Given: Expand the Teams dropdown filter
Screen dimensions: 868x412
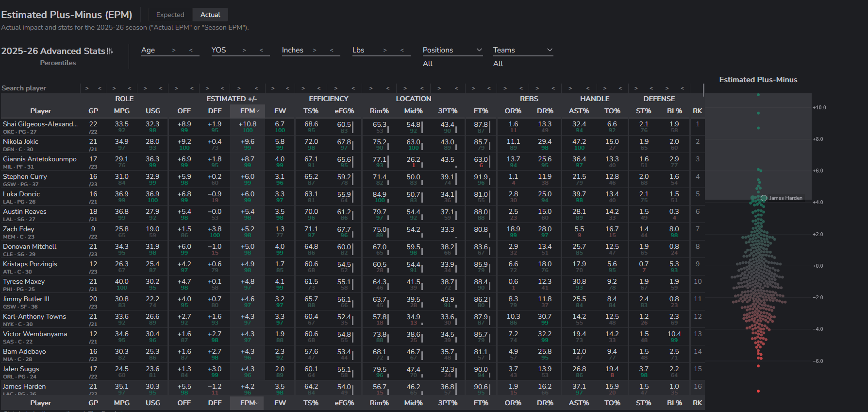Looking at the screenshot, I should click(x=523, y=50).
